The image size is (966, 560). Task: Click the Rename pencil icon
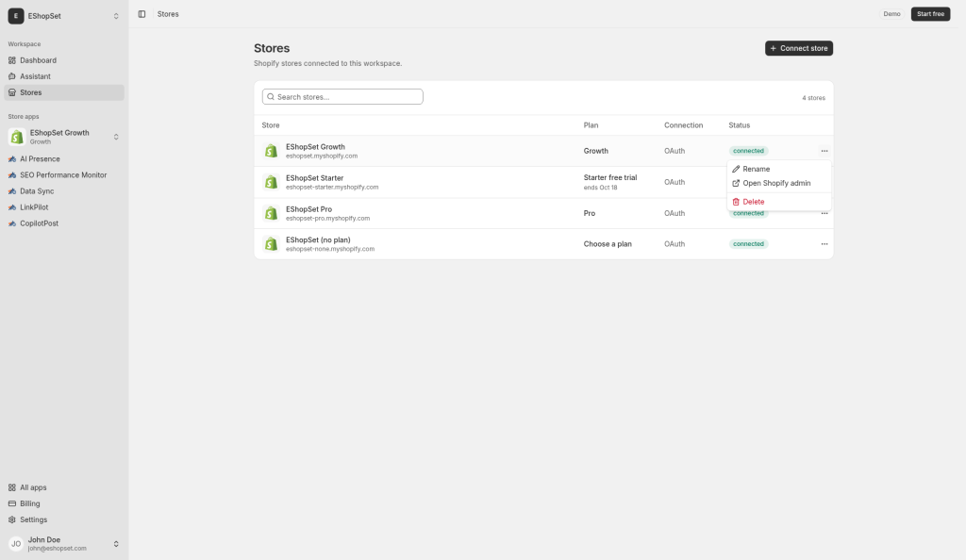tap(736, 169)
